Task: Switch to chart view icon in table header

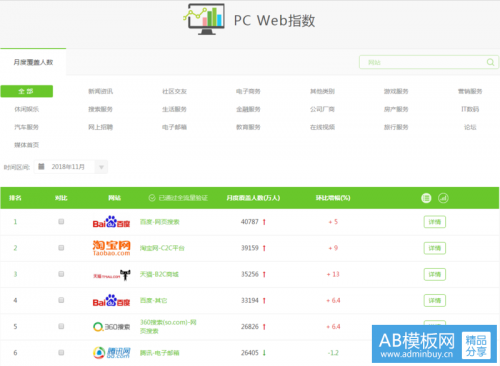Action: [443, 198]
